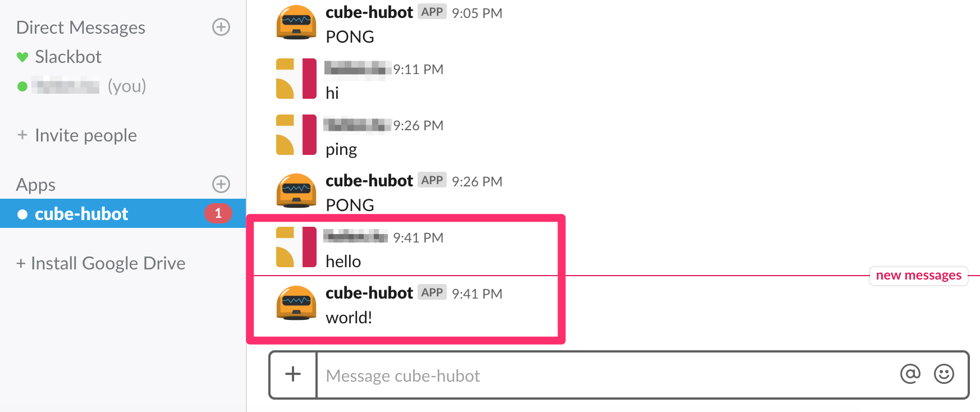This screenshot has width=980, height=412.
Task: Click the @ mention icon
Action: click(910, 374)
